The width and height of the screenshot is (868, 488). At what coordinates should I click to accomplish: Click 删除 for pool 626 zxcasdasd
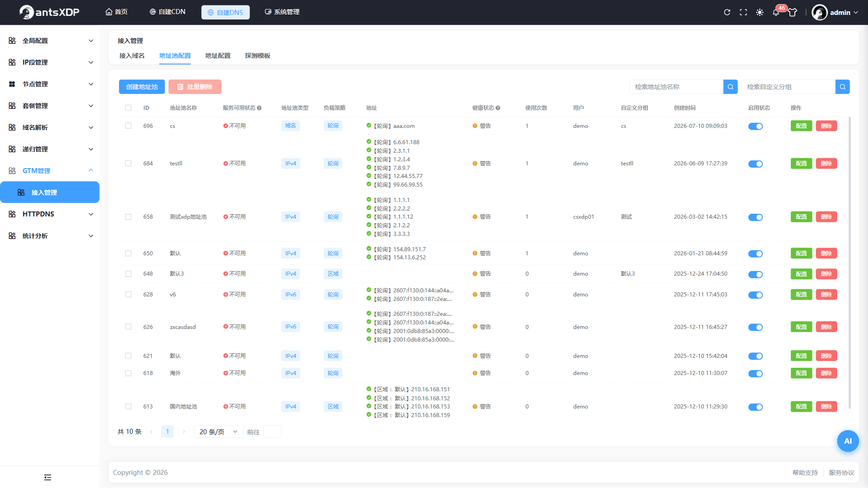point(826,327)
